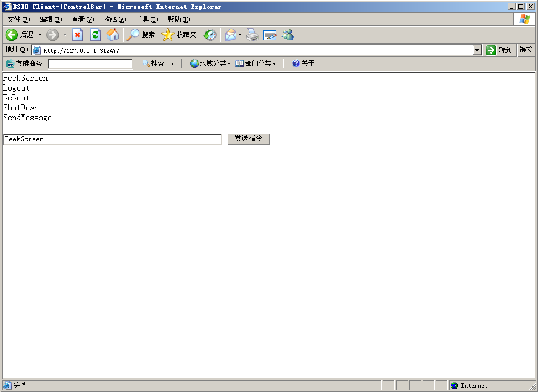This screenshot has height=392, width=538.
Task: Open Messenger people icon
Action: pyautogui.click(x=288, y=35)
